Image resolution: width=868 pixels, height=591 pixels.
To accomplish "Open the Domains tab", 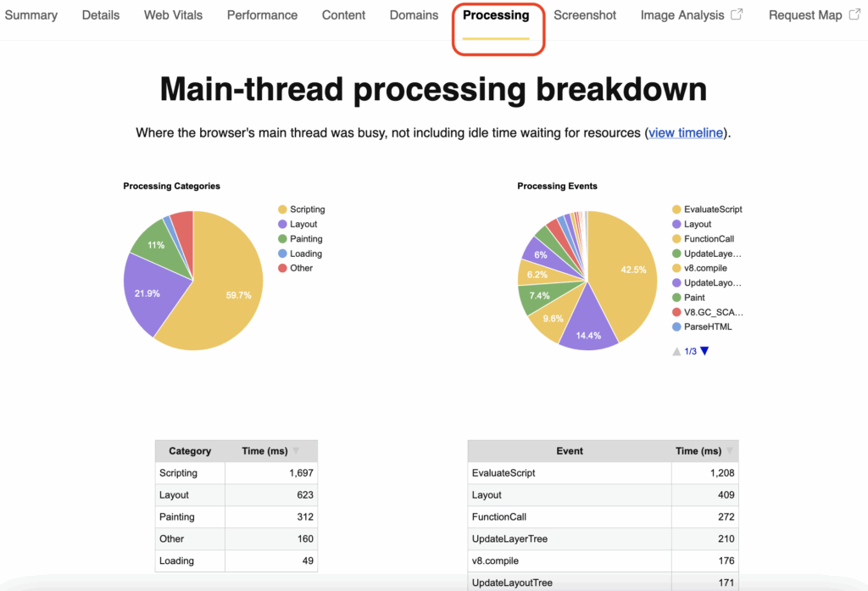I will [x=413, y=14].
